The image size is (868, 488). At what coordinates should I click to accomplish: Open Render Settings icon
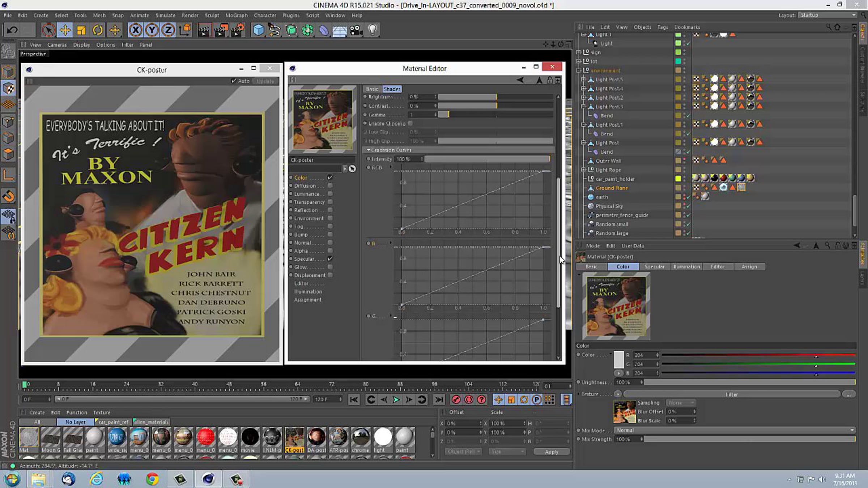(x=238, y=30)
